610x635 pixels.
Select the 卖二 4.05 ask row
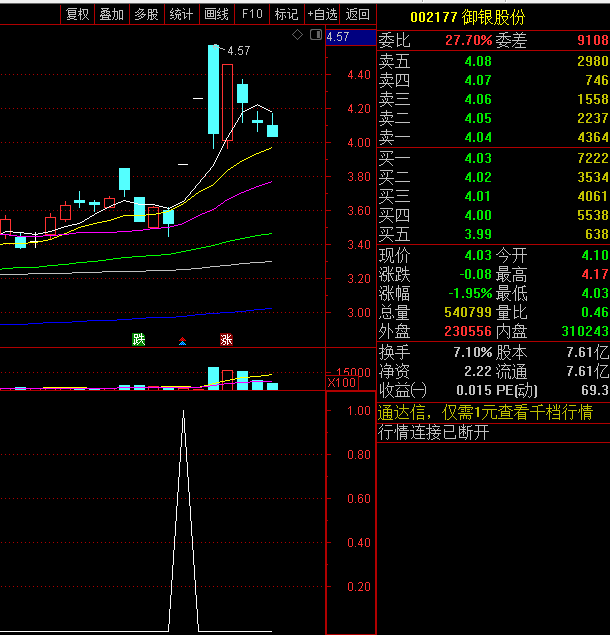(493, 118)
